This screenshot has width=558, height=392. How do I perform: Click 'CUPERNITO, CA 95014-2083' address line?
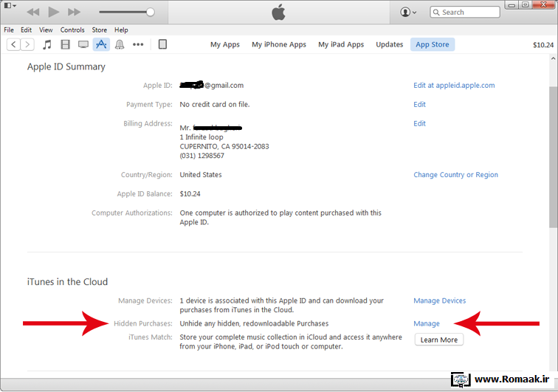coord(224,146)
